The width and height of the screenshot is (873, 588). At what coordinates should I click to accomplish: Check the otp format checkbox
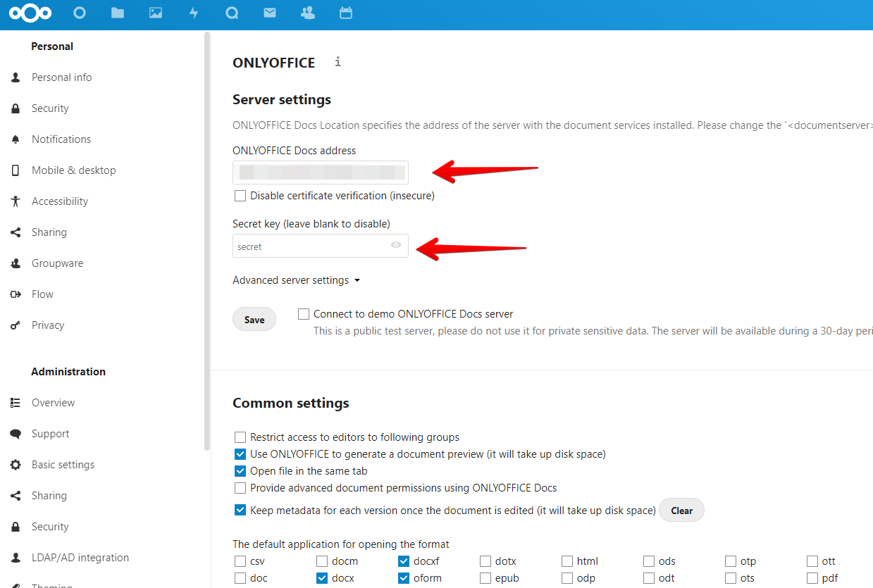click(731, 561)
